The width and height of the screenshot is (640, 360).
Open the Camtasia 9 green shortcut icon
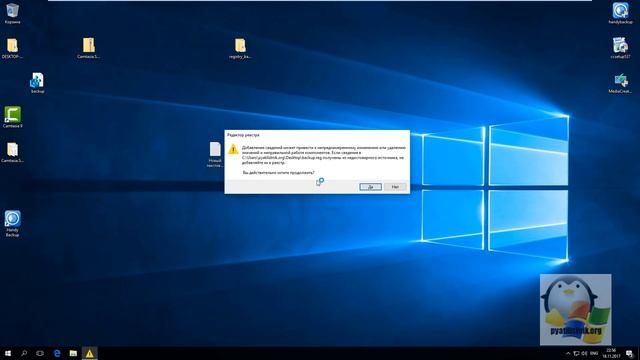point(12,117)
